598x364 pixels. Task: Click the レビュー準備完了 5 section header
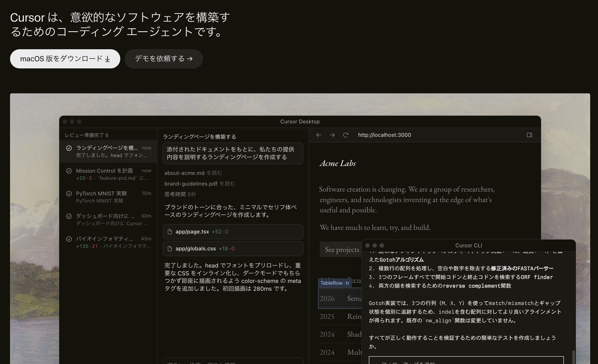pyautogui.click(x=87, y=135)
